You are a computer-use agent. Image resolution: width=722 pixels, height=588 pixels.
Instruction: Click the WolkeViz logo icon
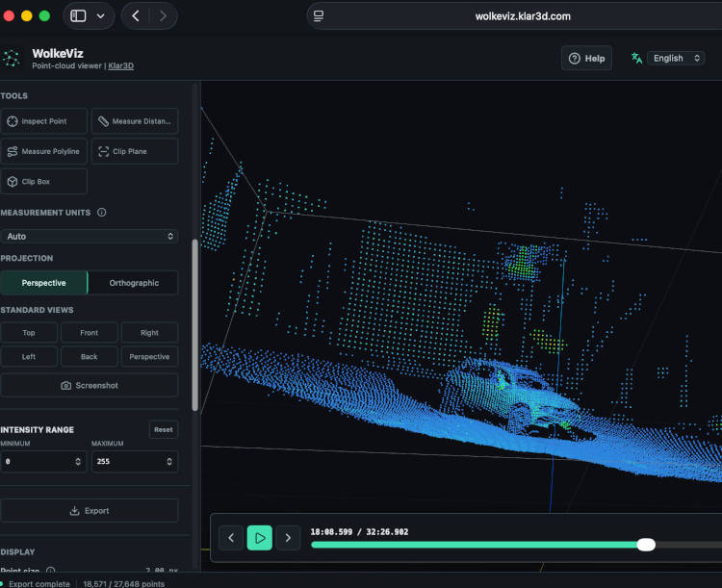coord(12,59)
